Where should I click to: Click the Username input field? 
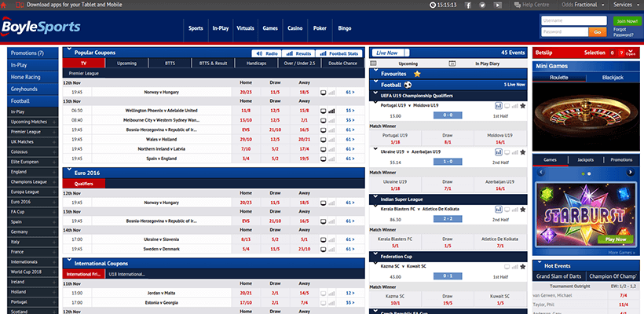tap(574, 21)
